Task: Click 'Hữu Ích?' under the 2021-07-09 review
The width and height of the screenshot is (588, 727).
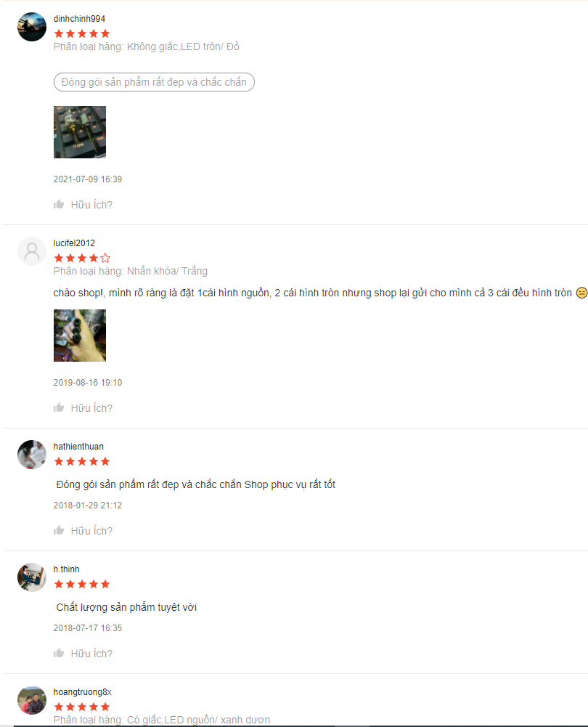Action: pyautogui.click(x=91, y=205)
